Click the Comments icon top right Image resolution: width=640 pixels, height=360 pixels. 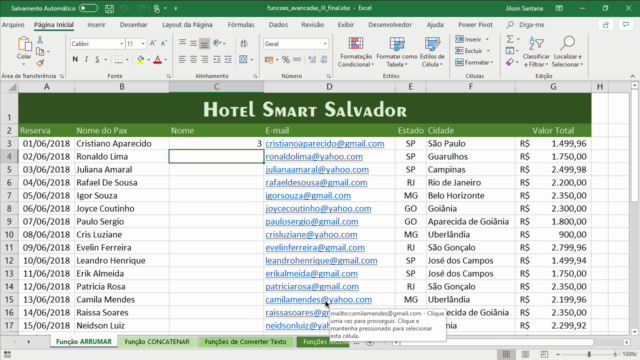[626, 25]
